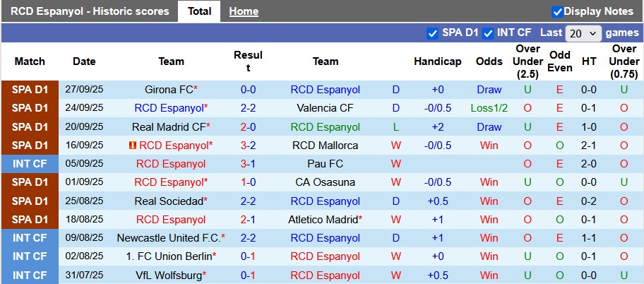Viewport: 644px width, 284px height.
Task: Uncheck the INT CF filter checkbox
Action: 488,32
